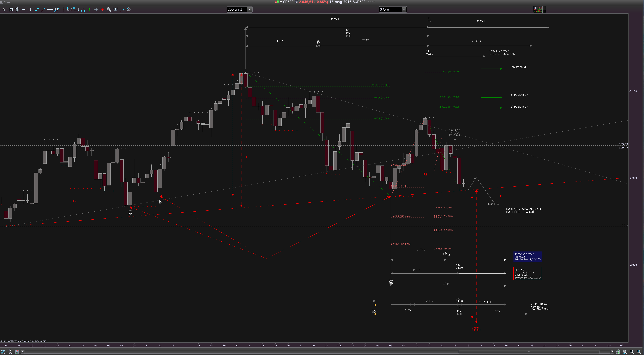Click the scrollbar left arrow button

[22, 352]
